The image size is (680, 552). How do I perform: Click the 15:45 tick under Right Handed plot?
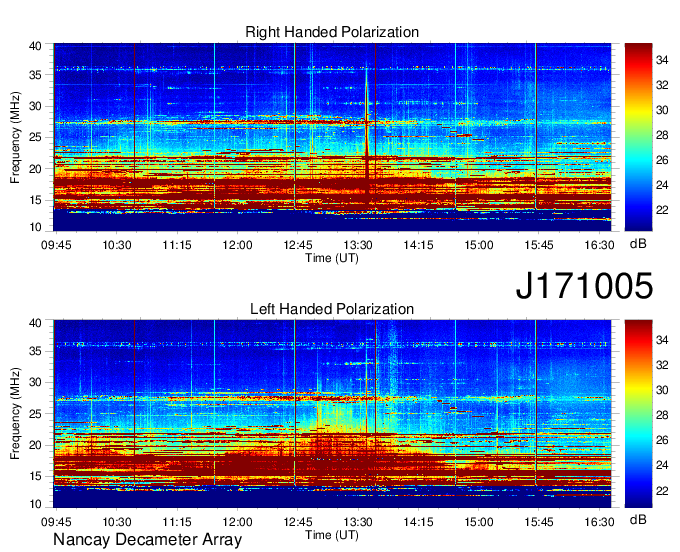coord(539,245)
